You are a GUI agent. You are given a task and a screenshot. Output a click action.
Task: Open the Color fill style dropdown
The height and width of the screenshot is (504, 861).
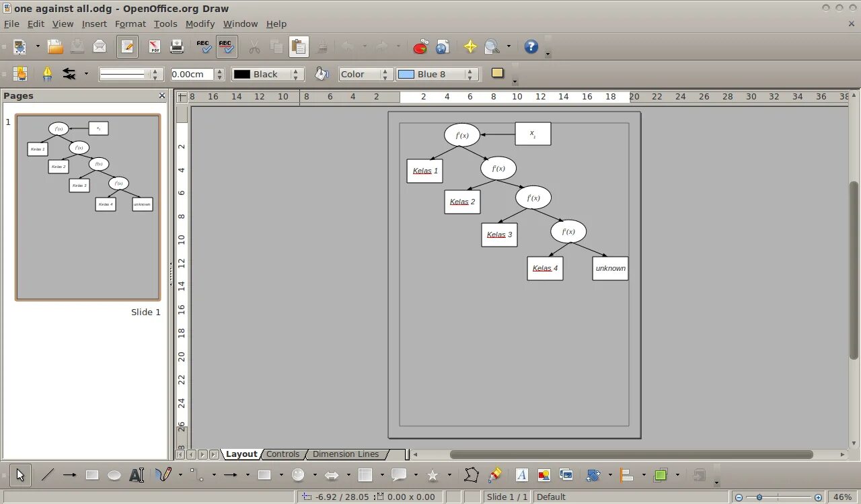point(366,74)
